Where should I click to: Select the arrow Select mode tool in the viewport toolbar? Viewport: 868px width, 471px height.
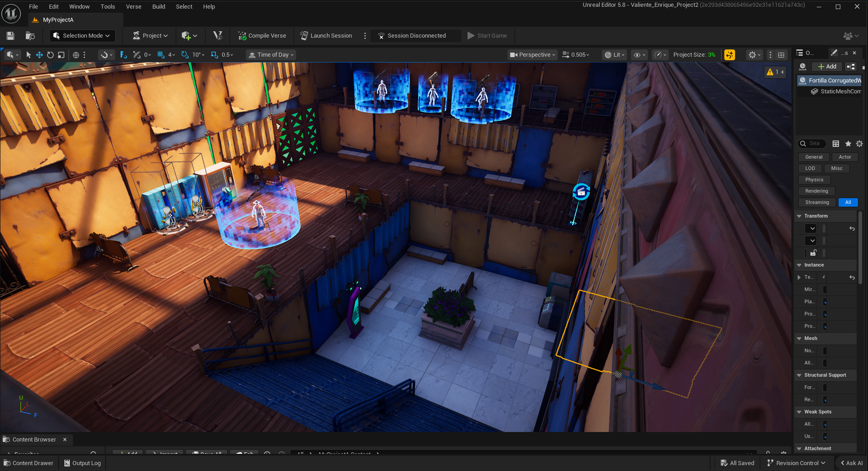(29, 55)
